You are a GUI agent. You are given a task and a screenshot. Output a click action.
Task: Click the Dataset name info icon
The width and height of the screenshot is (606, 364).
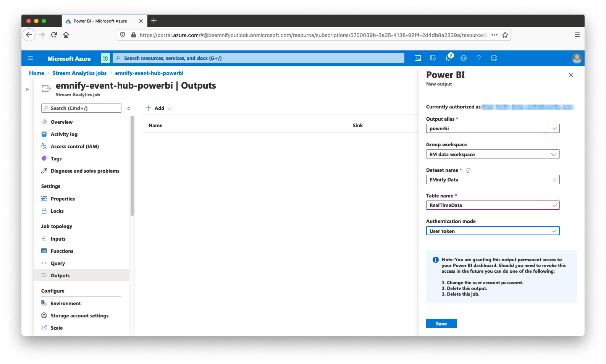(x=468, y=170)
